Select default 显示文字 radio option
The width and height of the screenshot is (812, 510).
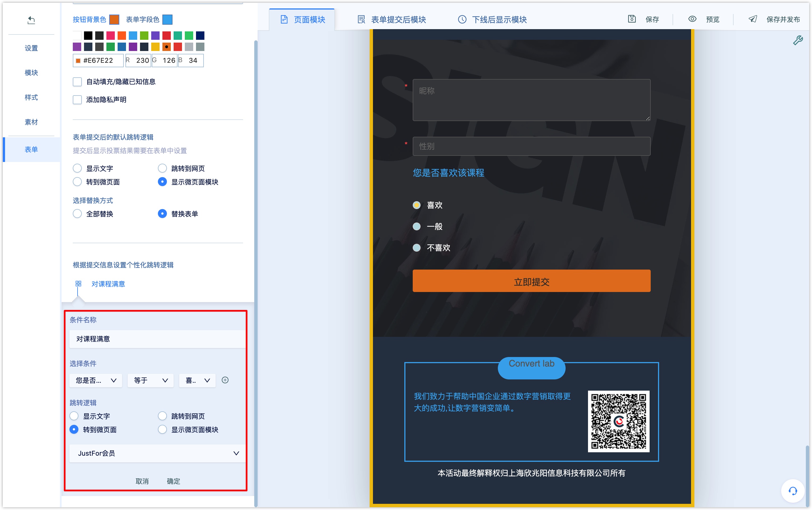(x=77, y=168)
